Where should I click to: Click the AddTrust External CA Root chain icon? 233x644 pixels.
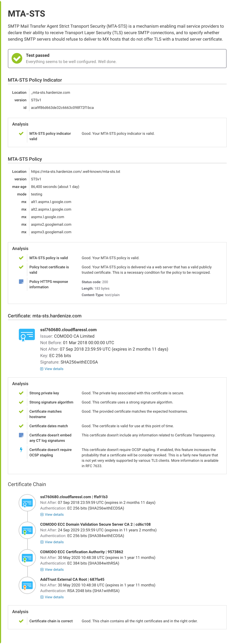27,585
